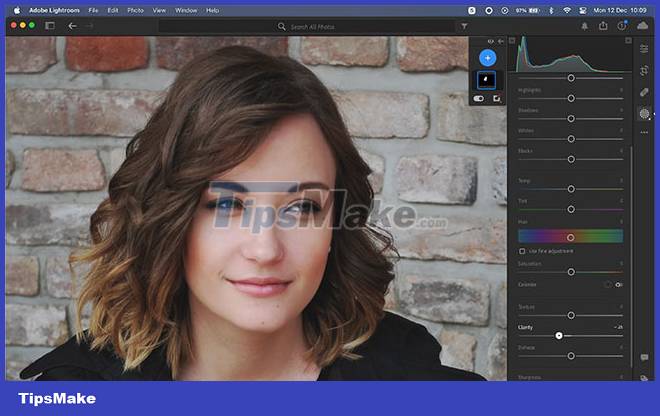Open the comments panel icon
Image resolution: width=660 pixels, height=416 pixels.
[x=644, y=357]
